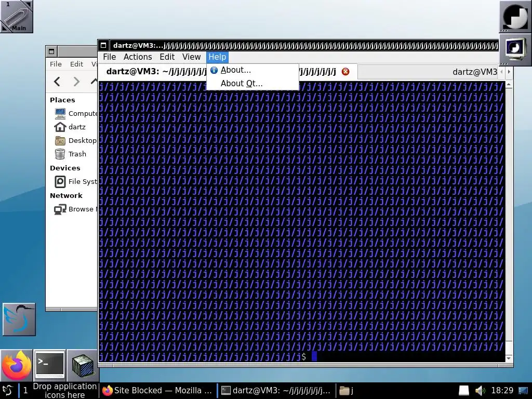The image size is (532, 399).
Task: Click the Desktop folder icon in sidebar
Action: point(60,140)
